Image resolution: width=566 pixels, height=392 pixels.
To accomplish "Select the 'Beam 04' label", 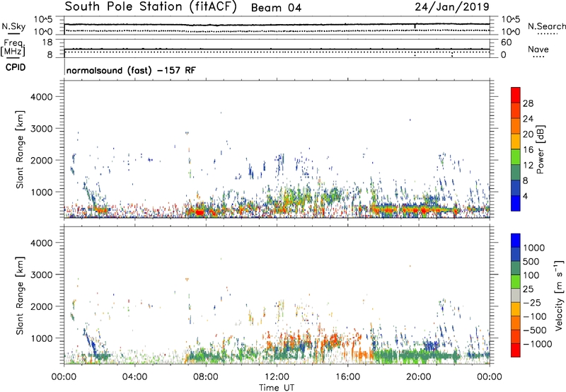I will pos(276,8).
